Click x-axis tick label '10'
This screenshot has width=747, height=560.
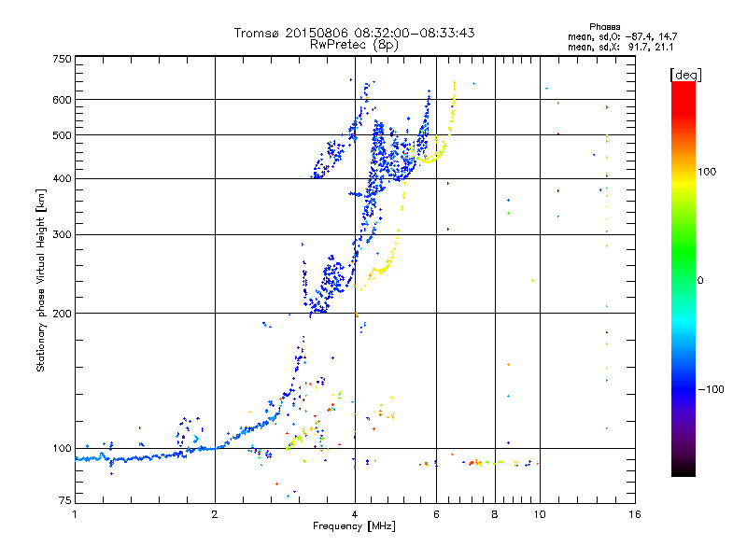pos(540,514)
